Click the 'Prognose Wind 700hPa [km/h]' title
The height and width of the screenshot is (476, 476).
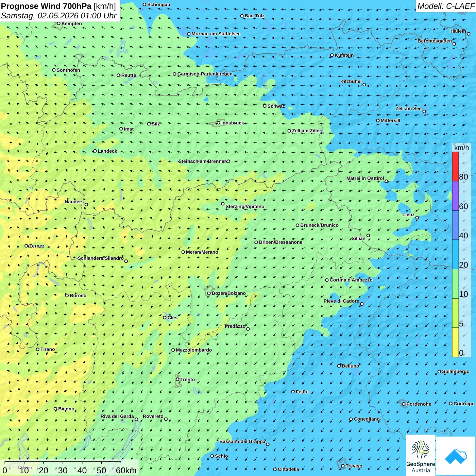click(58, 6)
